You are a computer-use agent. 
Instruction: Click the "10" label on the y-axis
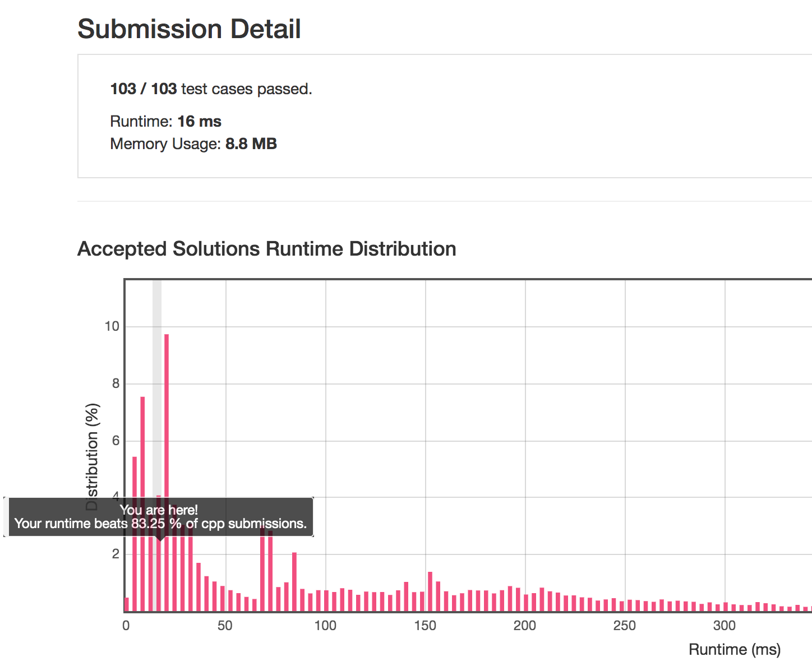(x=112, y=326)
